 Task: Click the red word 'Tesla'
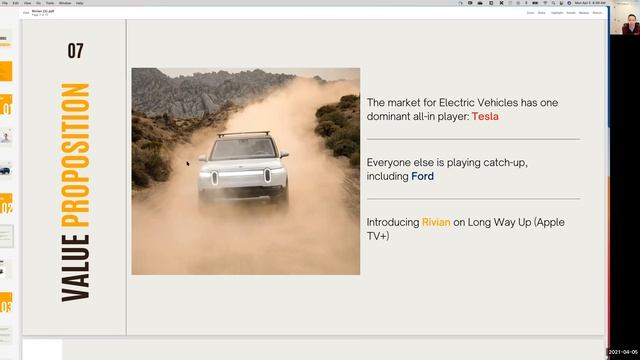tap(485, 116)
